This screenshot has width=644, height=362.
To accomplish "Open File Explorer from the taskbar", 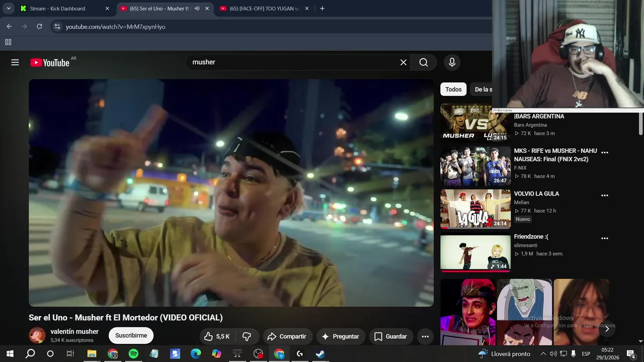I will pyautogui.click(x=92, y=353).
